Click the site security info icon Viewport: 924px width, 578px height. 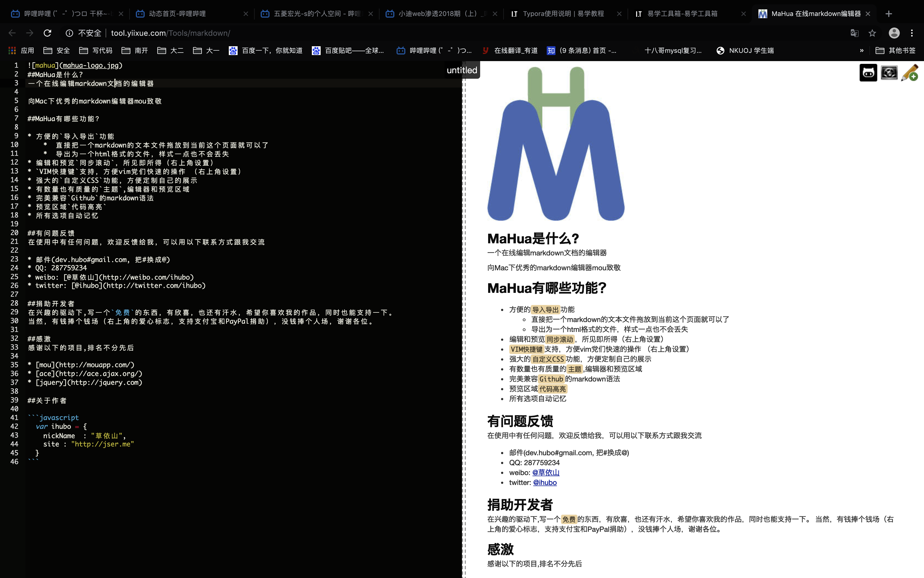[69, 33]
